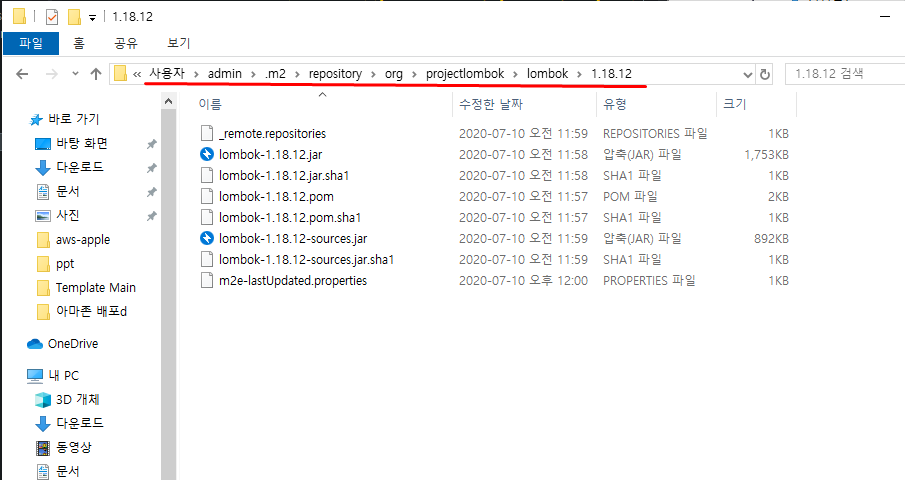
Task: Unpin 바탕 화면 using its pin icon
Action: 151,144
